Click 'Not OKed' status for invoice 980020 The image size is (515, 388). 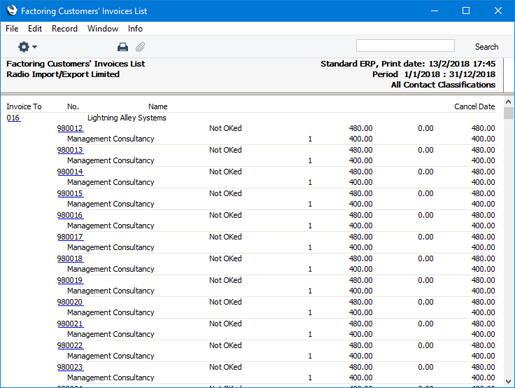(x=225, y=302)
